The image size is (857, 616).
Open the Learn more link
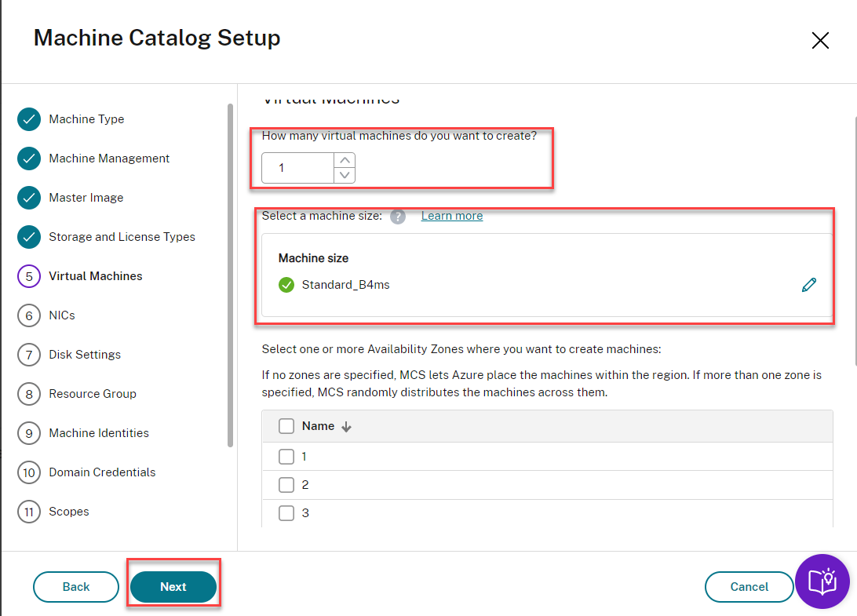tap(452, 216)
